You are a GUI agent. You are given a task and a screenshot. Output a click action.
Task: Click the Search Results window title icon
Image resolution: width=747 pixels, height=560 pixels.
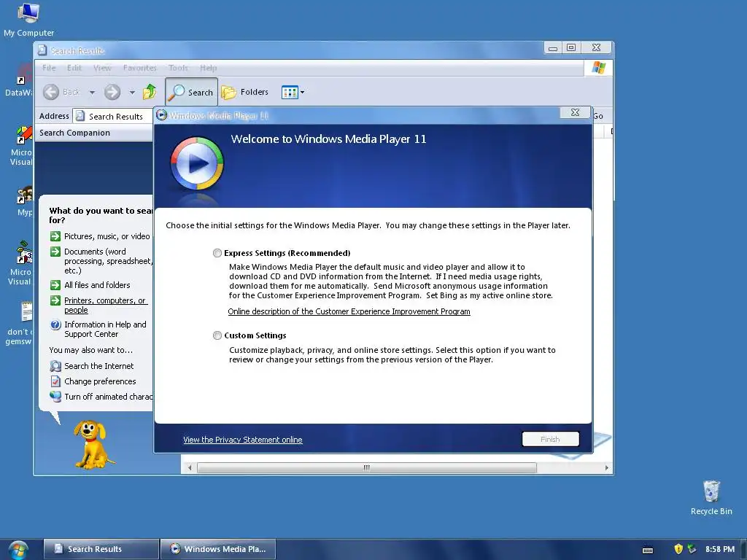point(42,50)
